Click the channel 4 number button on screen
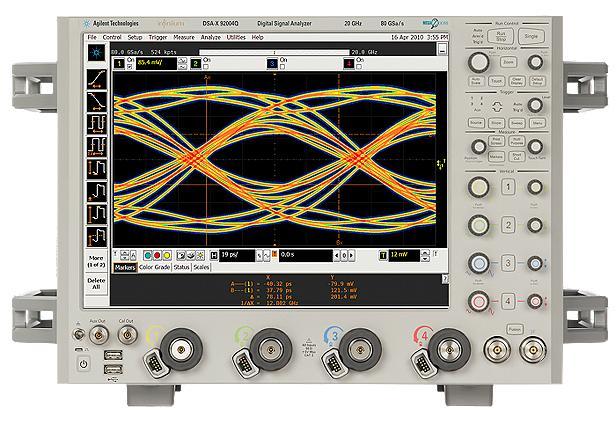This screenshot has width=616, height=423. (x=348, y=63)
